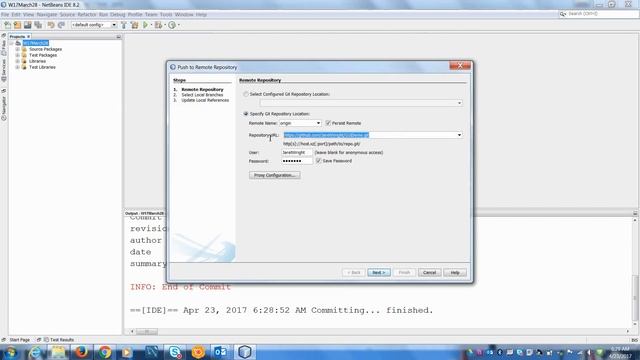
Task: Collapse the W17March28 project node
Action: pyautogui.click(x=11, y=43)
